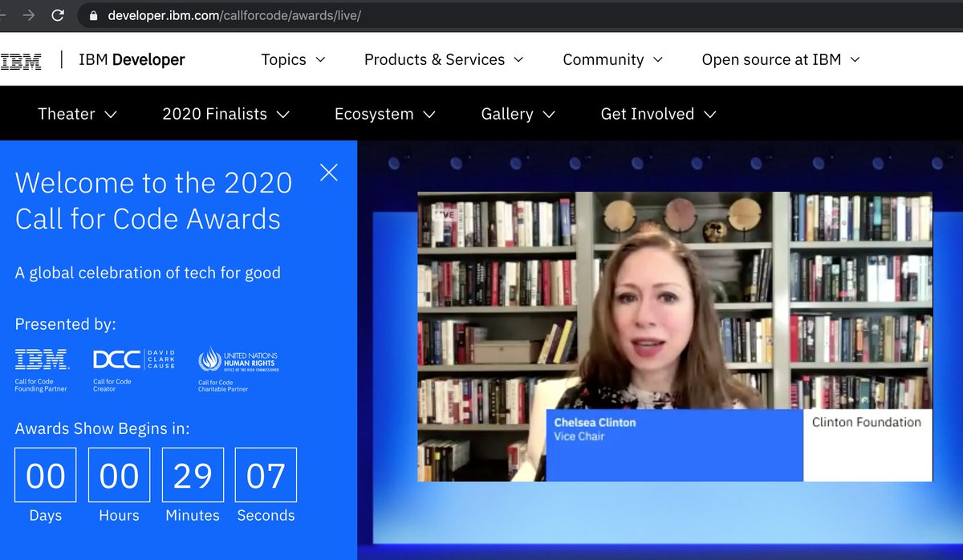Click the 'Clinton Foundation' caption
Viewport: 963px width, 560px height.
click(867, 422)
